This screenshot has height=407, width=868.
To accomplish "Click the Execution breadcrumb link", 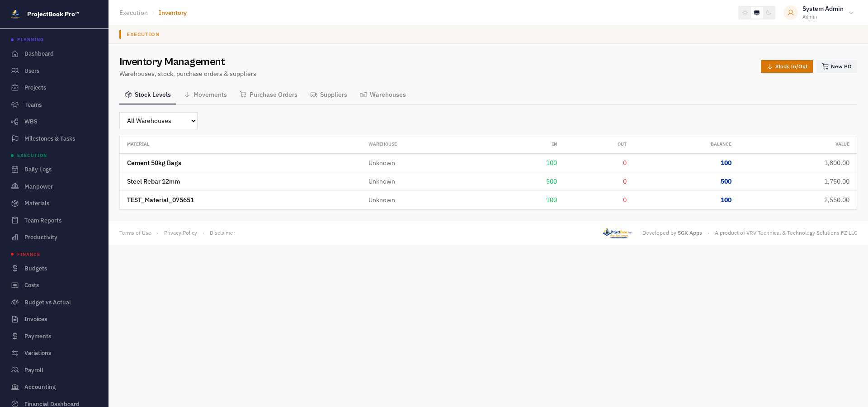I will point(133,13).
